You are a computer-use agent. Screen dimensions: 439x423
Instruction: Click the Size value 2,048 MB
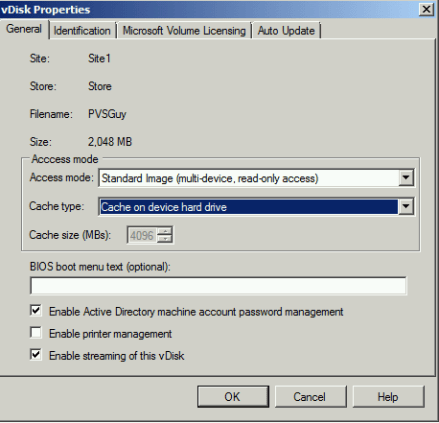click(x=110, y=142)
